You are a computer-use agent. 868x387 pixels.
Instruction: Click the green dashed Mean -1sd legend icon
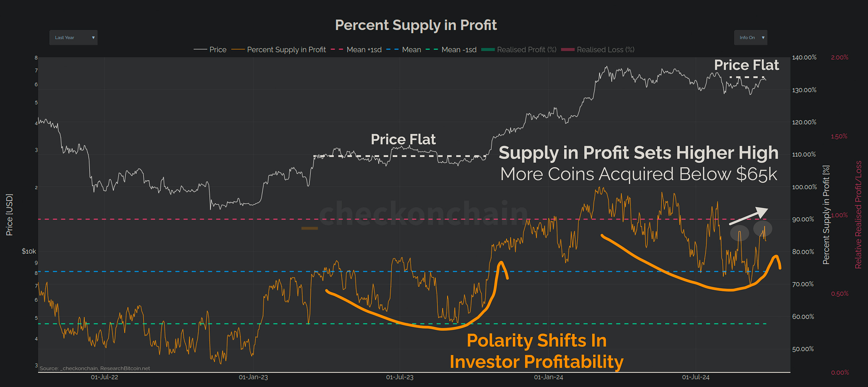click(432, 50)
